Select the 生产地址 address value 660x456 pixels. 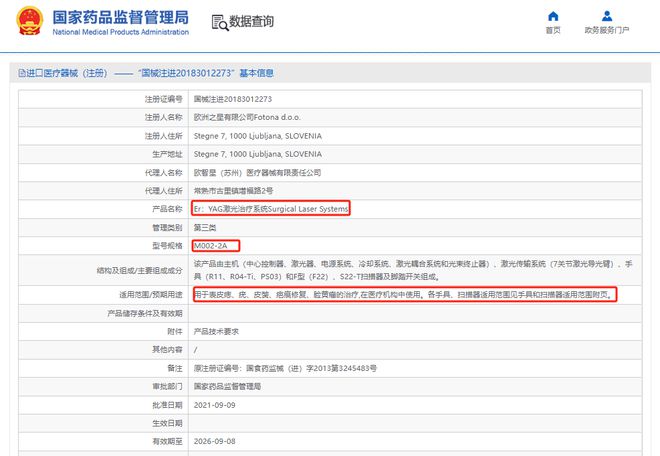pyautogui.click(x=258, y=154)
